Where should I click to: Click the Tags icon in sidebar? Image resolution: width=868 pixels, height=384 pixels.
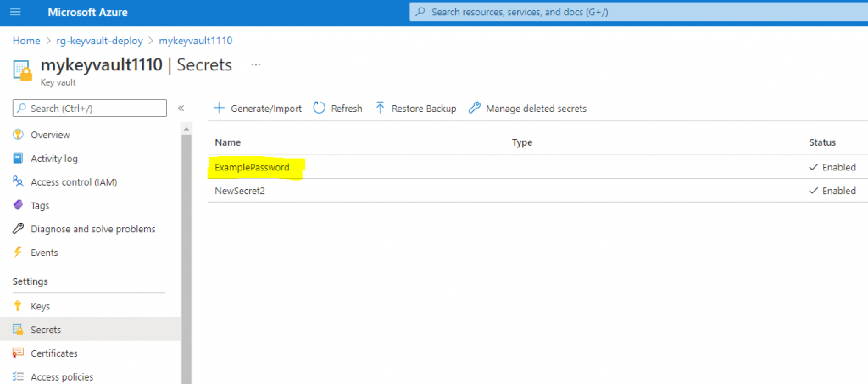19,205
